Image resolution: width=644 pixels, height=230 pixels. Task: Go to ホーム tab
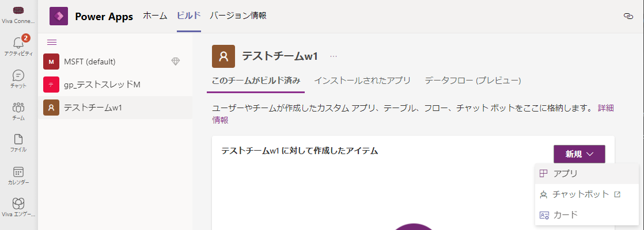pos(155,16)
